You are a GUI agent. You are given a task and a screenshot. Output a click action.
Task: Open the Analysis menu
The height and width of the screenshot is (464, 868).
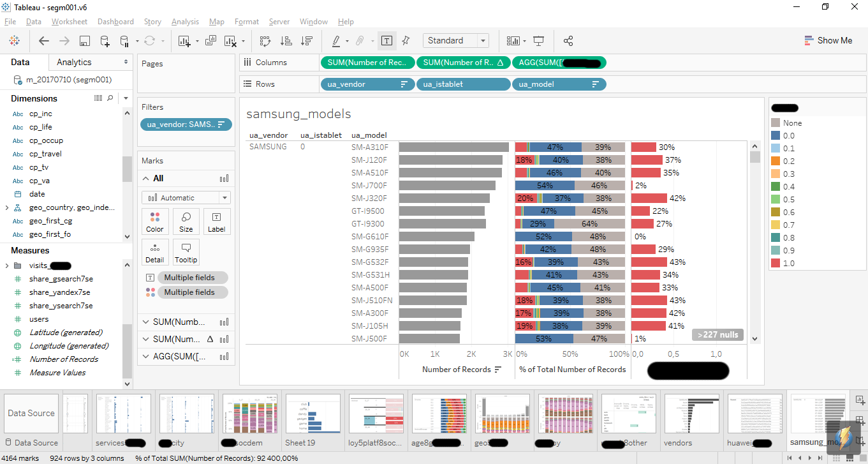[x=185, y=22]
